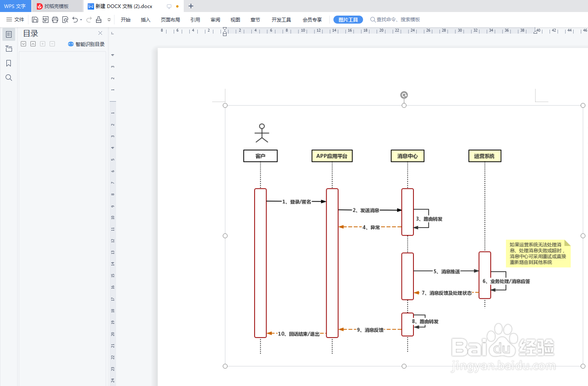Expand the undo history dropdown arrow

[x=81, y=20]
